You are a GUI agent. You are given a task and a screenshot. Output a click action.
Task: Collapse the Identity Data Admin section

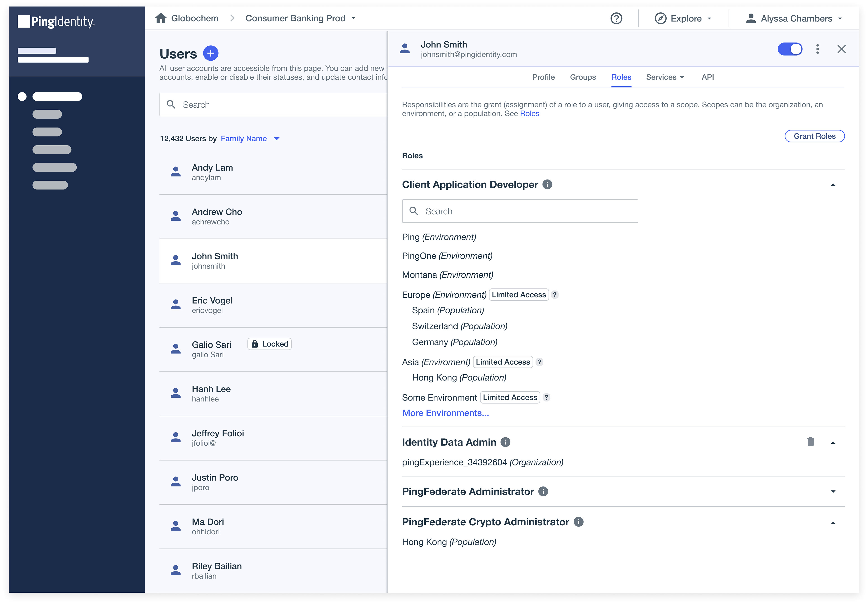point(833,443)
